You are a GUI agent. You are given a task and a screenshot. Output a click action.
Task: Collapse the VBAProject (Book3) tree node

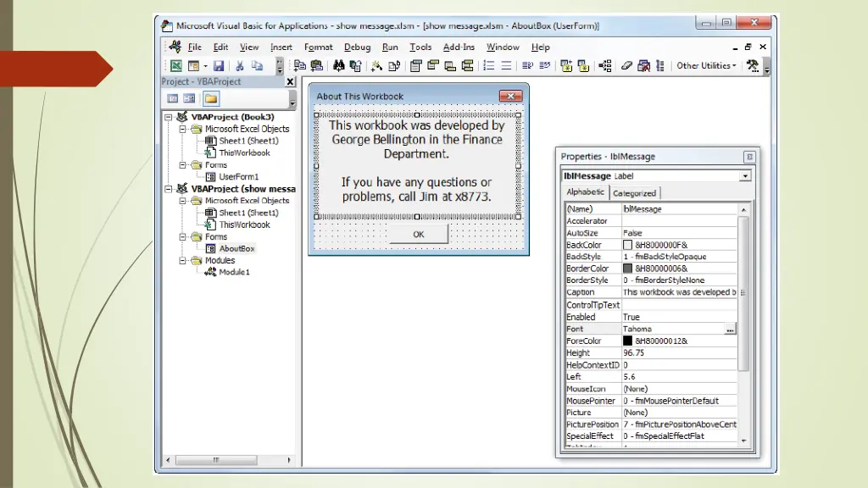[x=169, y=117]
